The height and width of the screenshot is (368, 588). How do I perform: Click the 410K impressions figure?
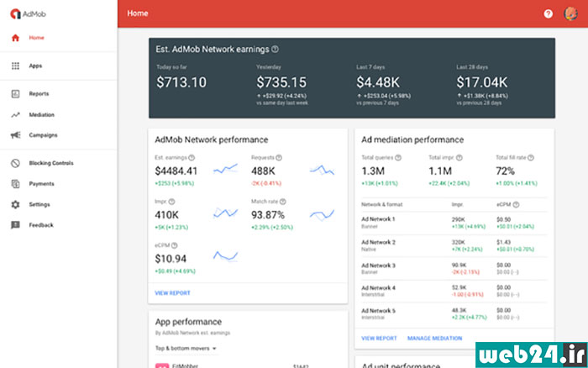click(166, 215)
